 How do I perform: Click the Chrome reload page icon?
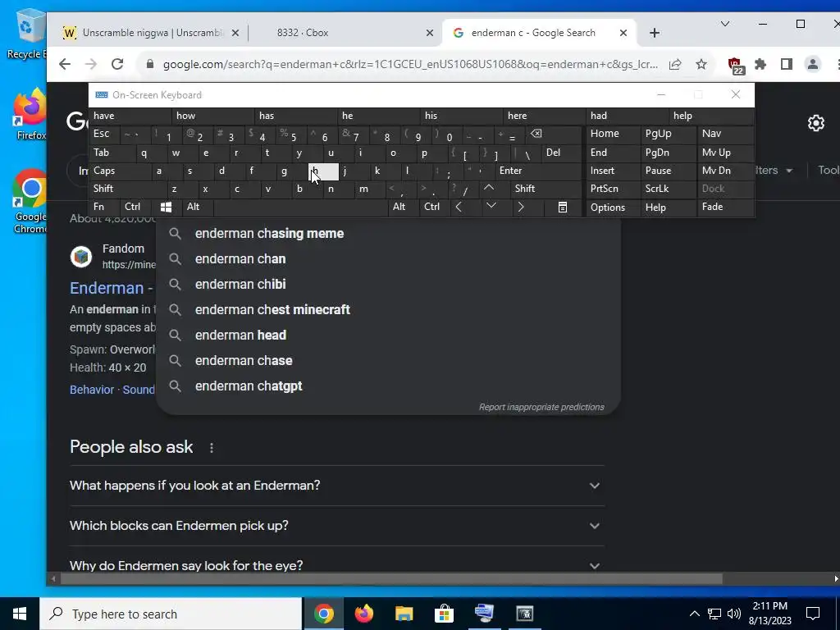[x=117, y=64]
